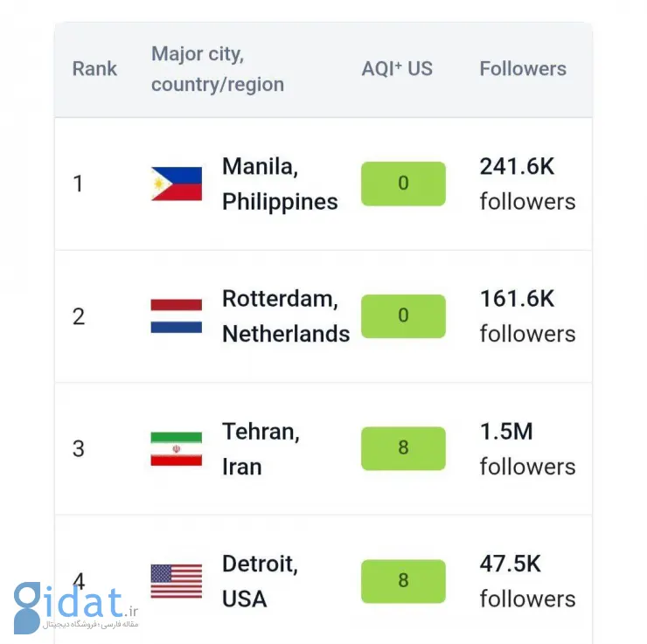Click Detroit's AQI 8 badge

(x=403, y=581)
